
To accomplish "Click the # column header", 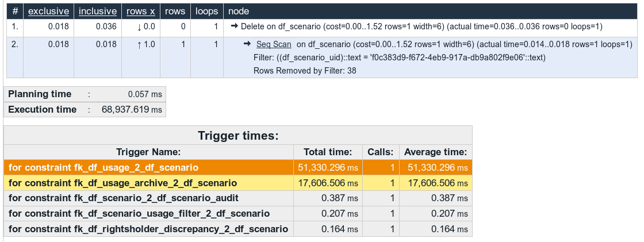I will click(15, 11).
